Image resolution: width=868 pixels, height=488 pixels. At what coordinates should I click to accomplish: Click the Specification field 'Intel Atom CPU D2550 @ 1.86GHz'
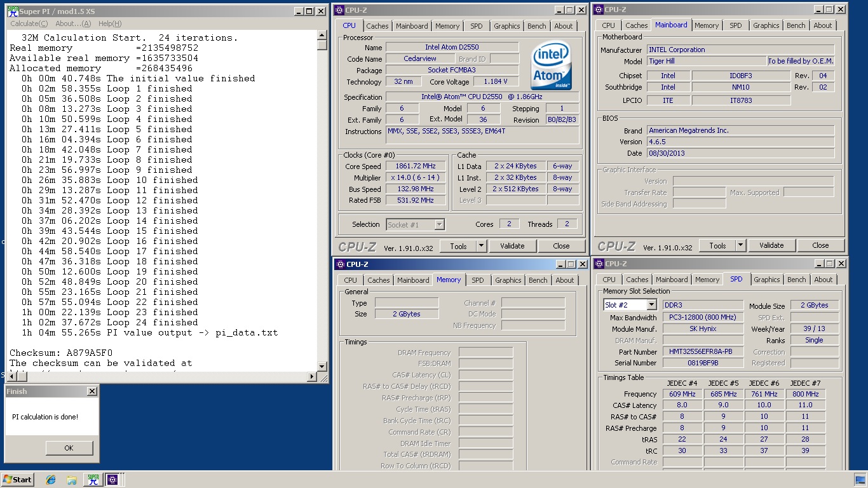482,97
